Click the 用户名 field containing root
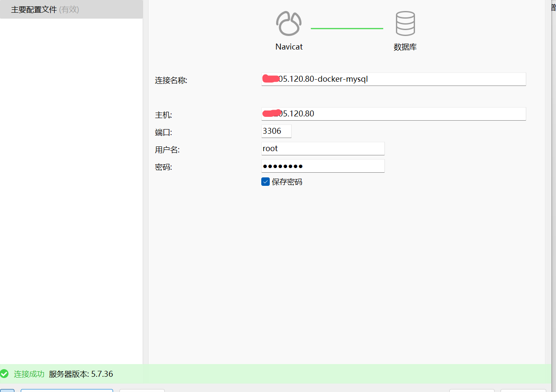This screenshot has width=556, height=392. tap(323, 149)
